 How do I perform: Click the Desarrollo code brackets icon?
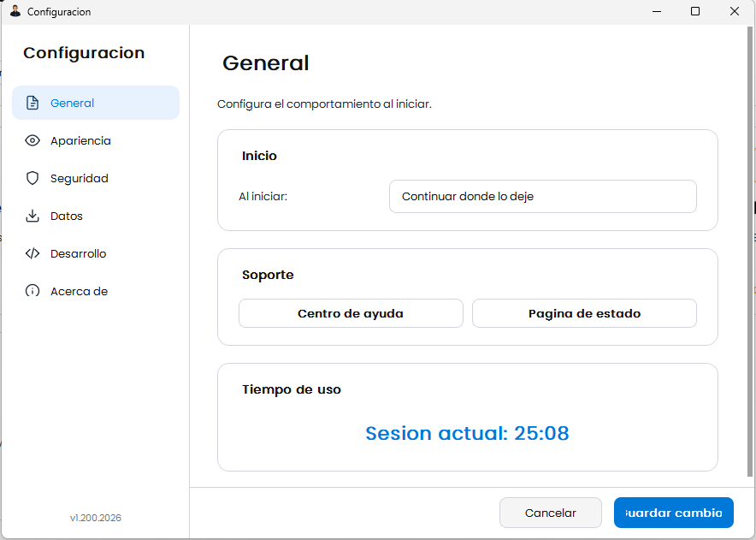(x=32, y=253)
